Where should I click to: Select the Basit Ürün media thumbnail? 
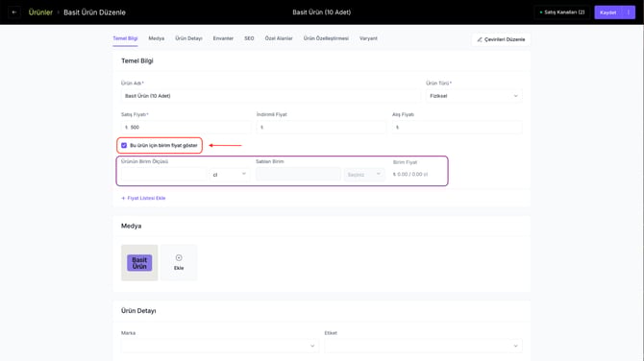(139, 262)
